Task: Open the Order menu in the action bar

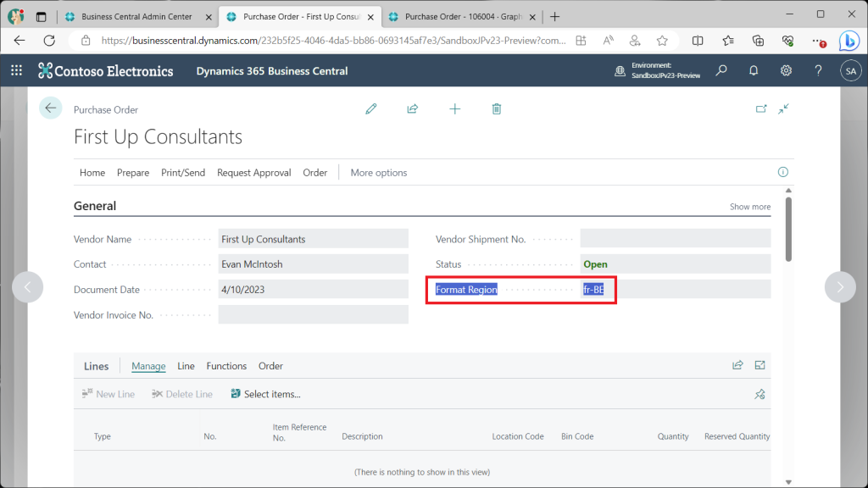Action: pyautogui.click(x=315, y=173)
